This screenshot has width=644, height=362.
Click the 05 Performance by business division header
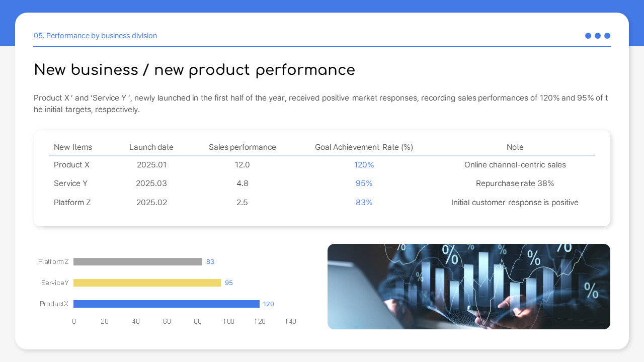(95, 36)
